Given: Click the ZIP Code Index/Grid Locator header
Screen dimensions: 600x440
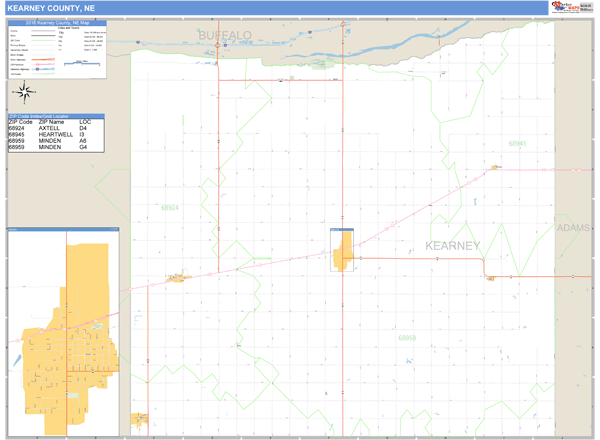Looking at the screenshot, I should pos(61,116).
